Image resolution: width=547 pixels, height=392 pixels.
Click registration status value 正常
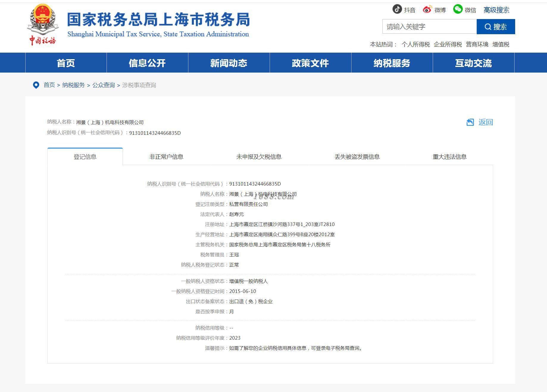point(234,265)
